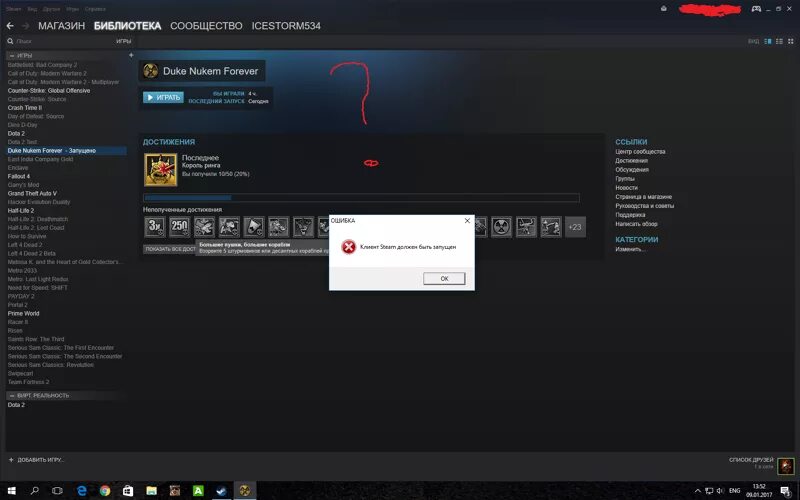
Task: Open Microsoft Edge from the taskbar
Action: (81, 491)
